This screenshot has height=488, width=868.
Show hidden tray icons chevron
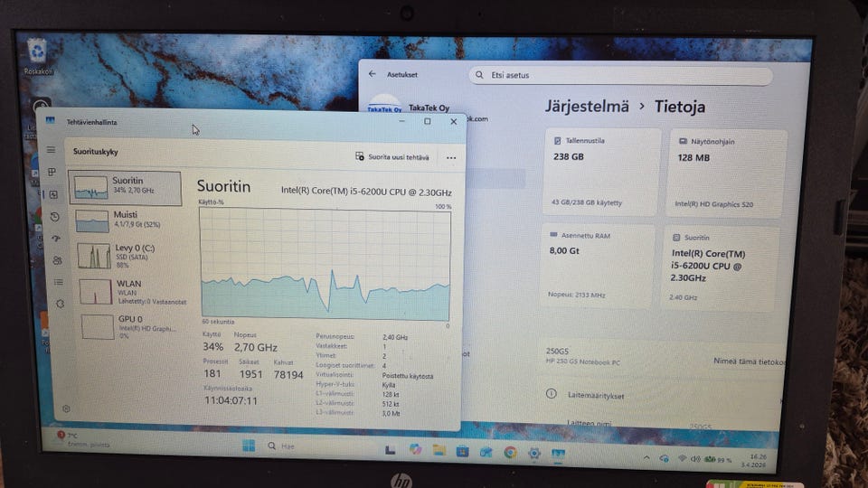coord(646,457)
